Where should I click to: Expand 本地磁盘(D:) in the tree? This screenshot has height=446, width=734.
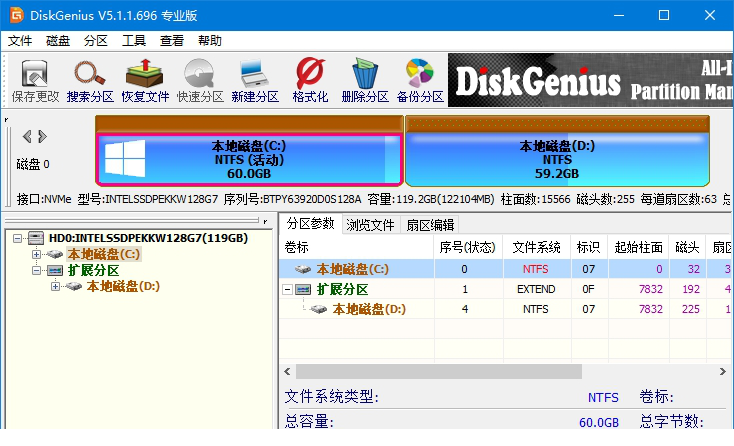pyautogui.click(x=55, y=286)
